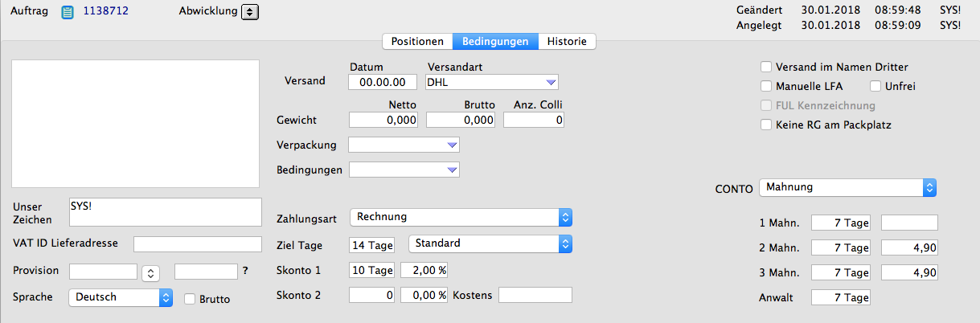The image size is (980, 323).
Task: Enable Keine RG am Packplatz
Action: (766, 125)
